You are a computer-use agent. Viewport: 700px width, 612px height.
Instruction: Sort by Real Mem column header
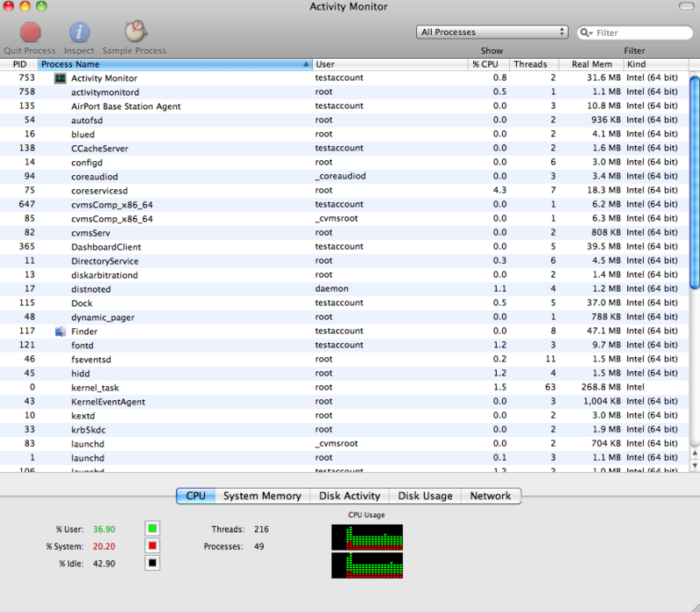coord(591,64)
